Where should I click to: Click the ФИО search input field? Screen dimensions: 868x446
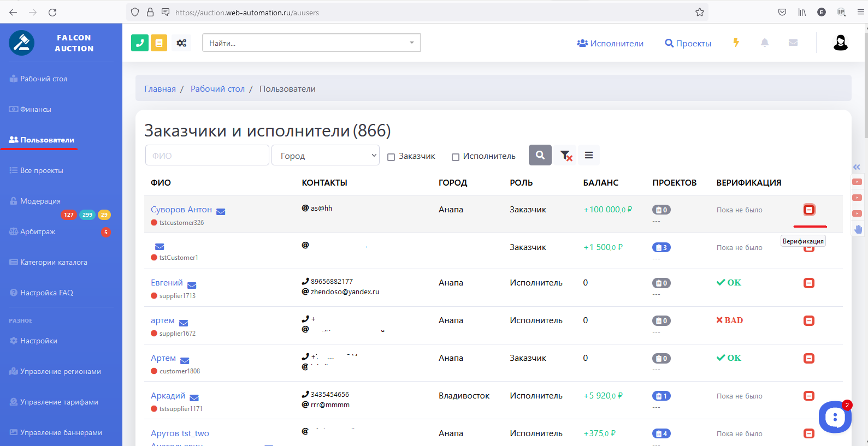click(207, 156)
